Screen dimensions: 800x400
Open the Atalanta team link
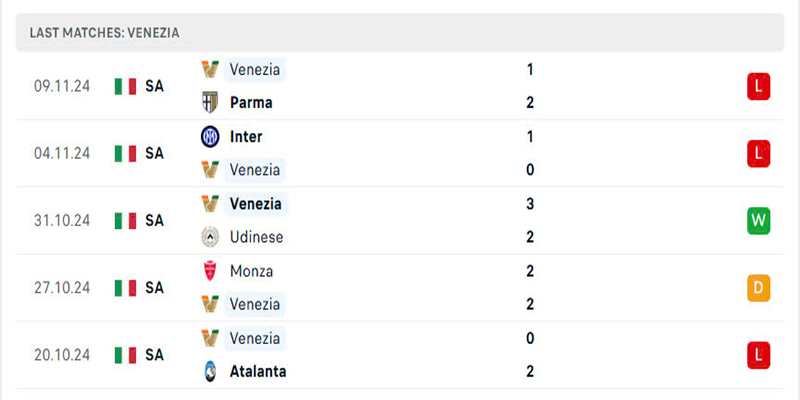pyautogui.click(x=258, y=371)
